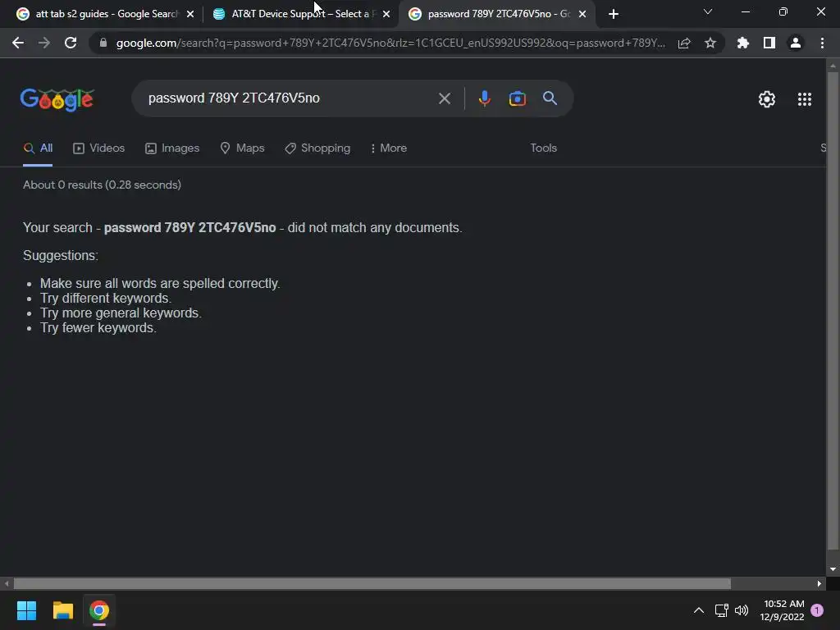Click scroll-right arrow on horizontal scrollbar

tap(819, 583)
